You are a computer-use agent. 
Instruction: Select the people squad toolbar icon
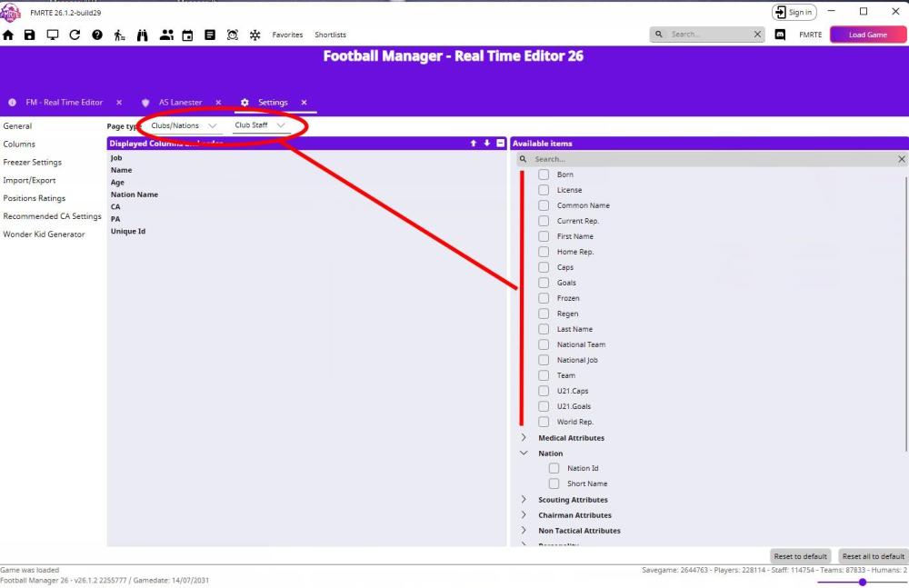[165, 35]
